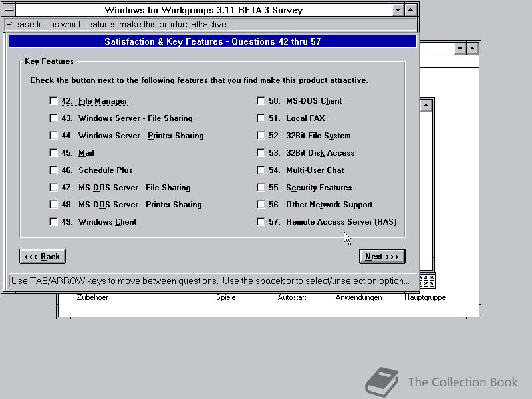Check 57. Remote Access Server (RAS)

tap(261, 222)
